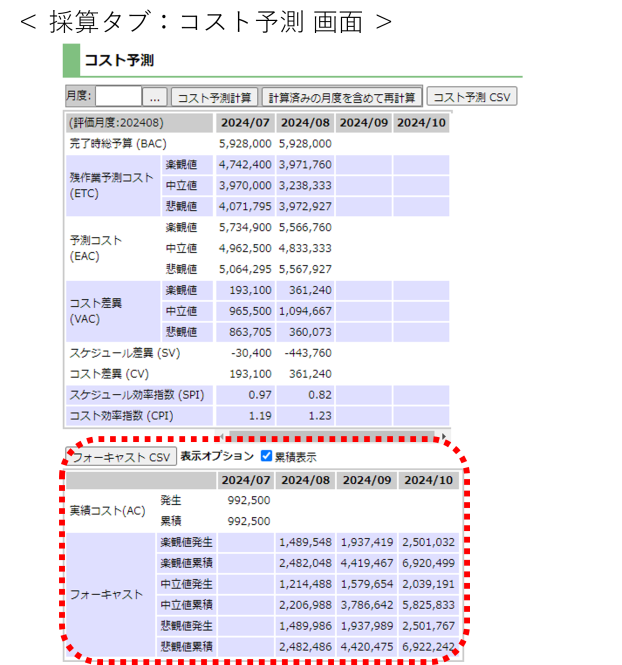Image resolution: width=622 pixels, height=665 pixels.
Task: Select 2024/09 column header in cost table
Action: tap(364, 123)
